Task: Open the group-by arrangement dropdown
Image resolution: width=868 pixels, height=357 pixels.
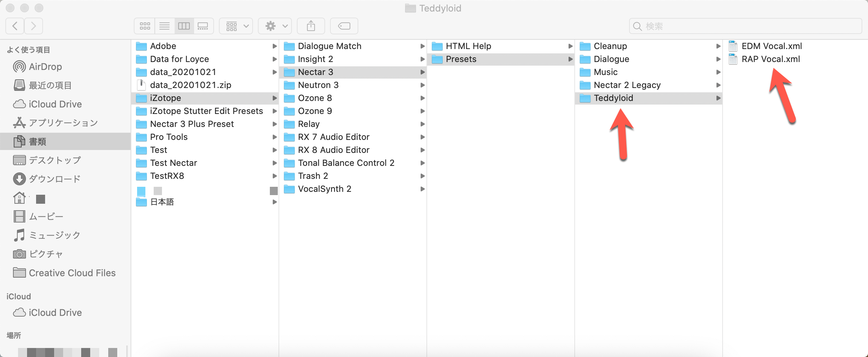Action: [236, 26]
